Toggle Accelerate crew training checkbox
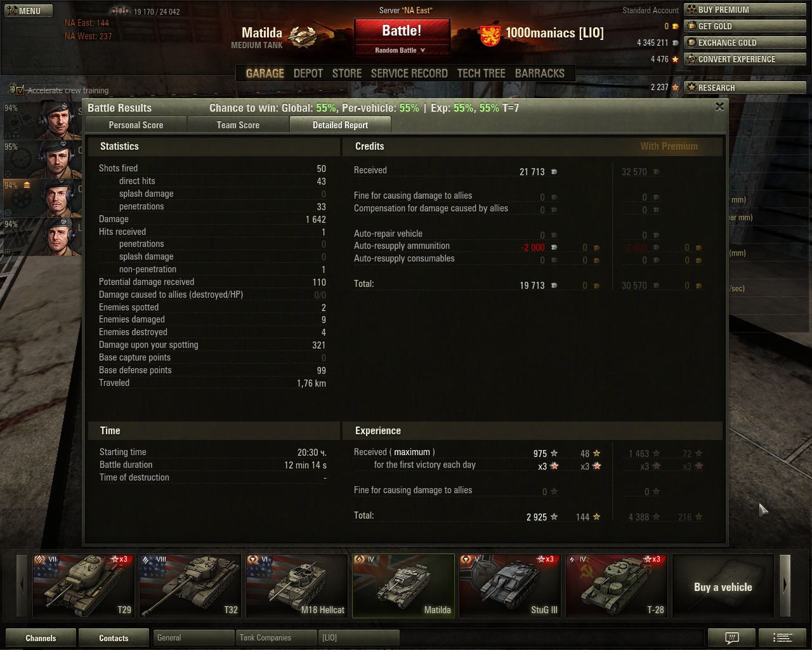The image size is (812, 650). (x=20, y=90)
